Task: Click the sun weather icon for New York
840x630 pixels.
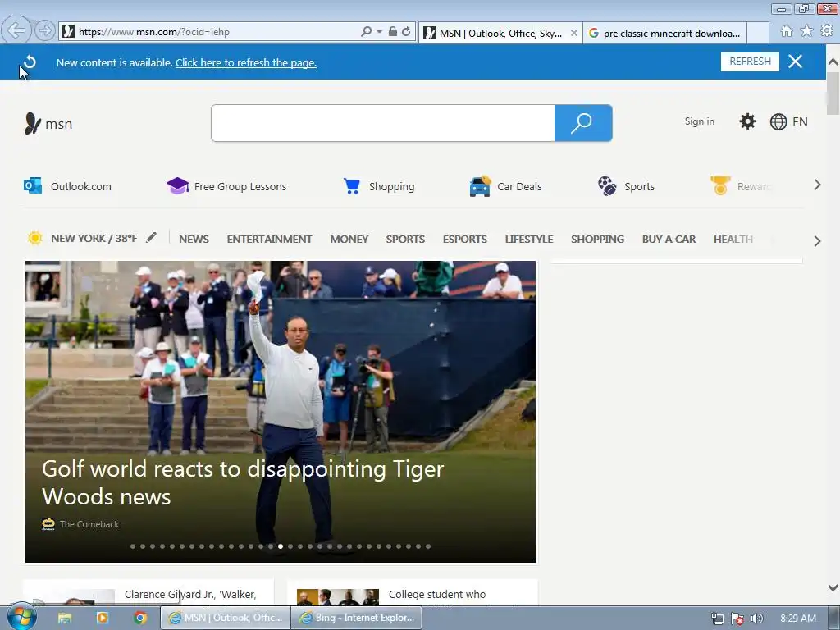Action: point(34,238)
